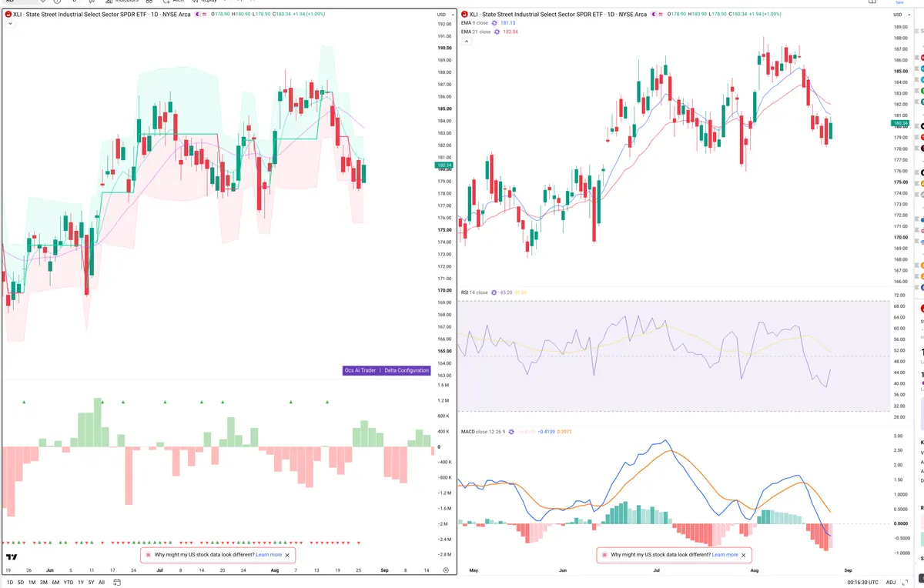Dismiss the left chart data notice banner
This screenshot has width=924, height=588.
(287, 554)
